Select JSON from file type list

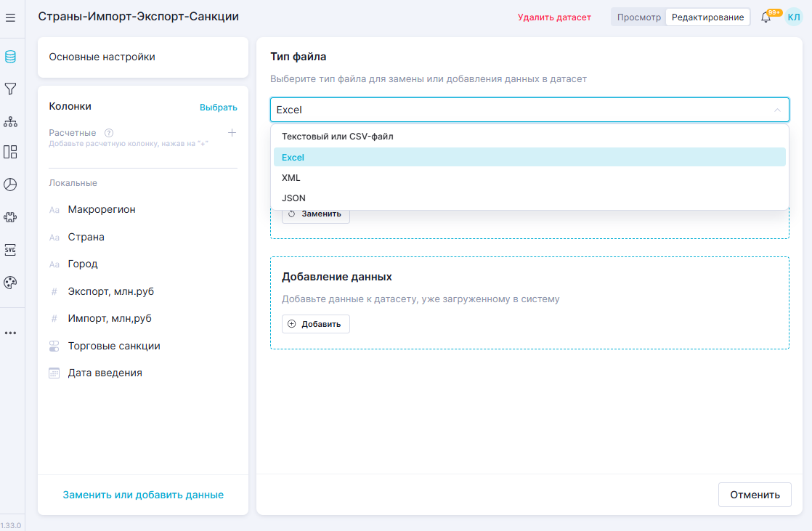point(293,198)
